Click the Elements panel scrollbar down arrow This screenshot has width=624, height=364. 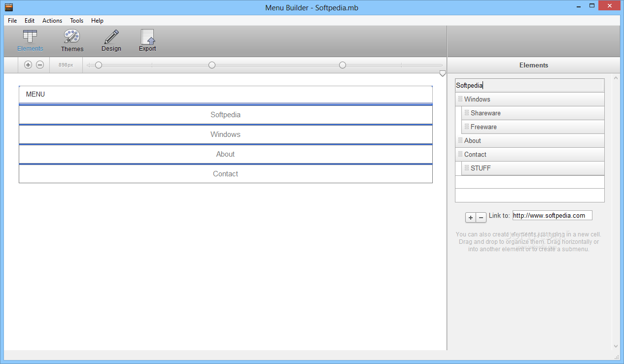(616, 346)
